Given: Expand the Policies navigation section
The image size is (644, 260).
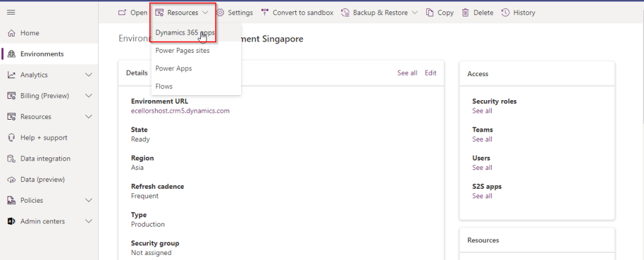Looking at the screenshot, I should point(89,200).
